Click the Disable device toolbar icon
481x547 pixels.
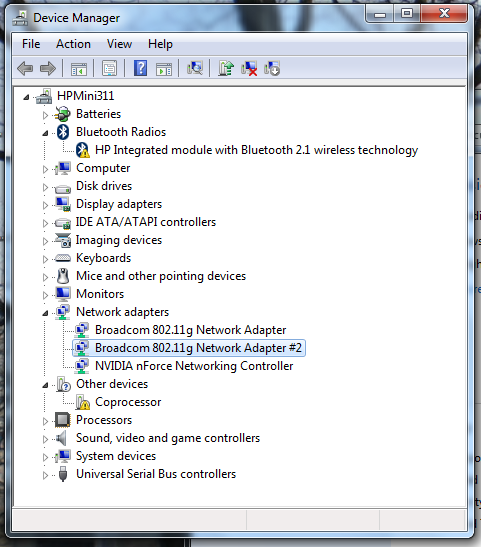272,68
